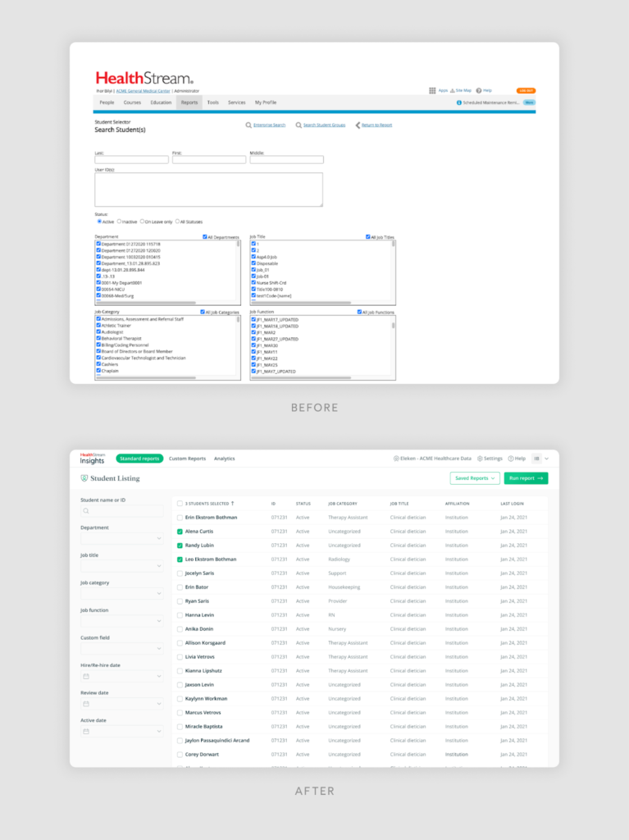The image size is (629, 840).
Task: Click the Settings gear icon in After screen
Action: pos(480,459)
